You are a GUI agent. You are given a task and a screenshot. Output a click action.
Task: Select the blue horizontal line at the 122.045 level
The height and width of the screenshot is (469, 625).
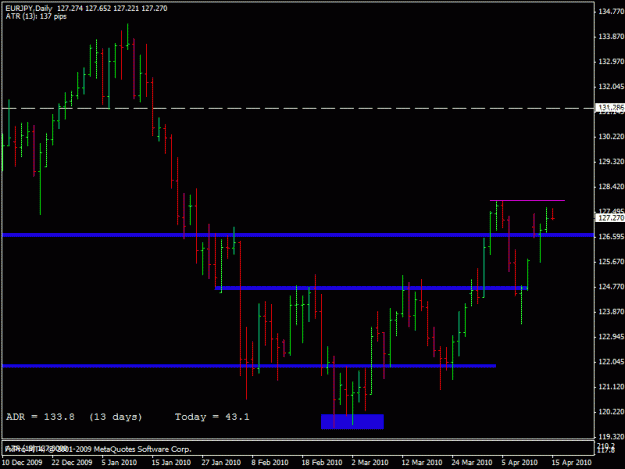point(249,365)
